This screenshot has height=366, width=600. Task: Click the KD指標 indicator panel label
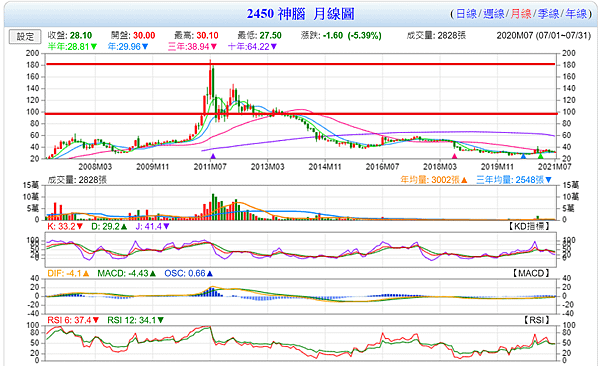pos(529,226)
